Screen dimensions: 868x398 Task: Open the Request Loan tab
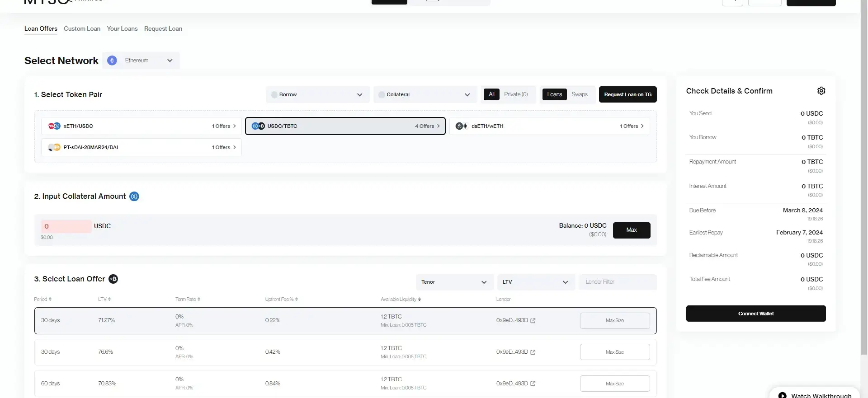pyautogui.click(x=163, y=28)
